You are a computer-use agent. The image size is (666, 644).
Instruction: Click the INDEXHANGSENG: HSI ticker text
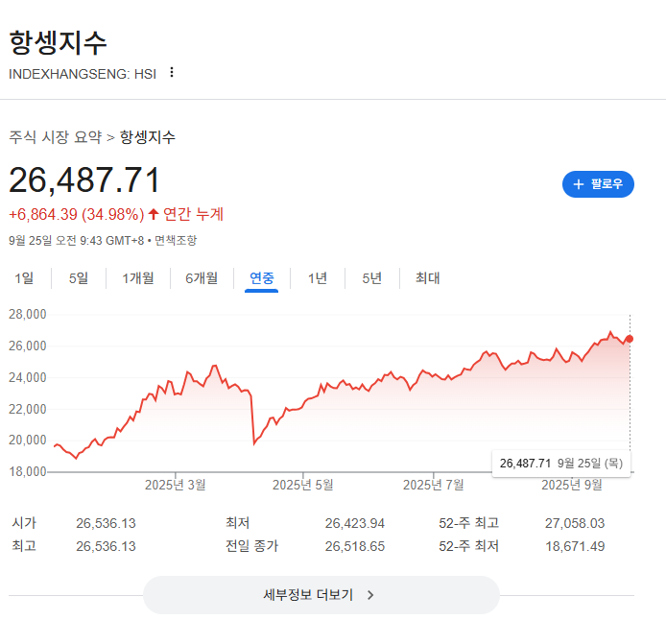[x=83, y=73]
